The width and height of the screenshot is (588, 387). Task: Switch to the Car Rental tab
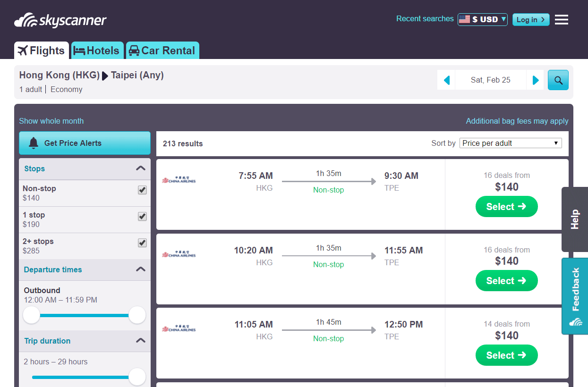pos(162,50)
